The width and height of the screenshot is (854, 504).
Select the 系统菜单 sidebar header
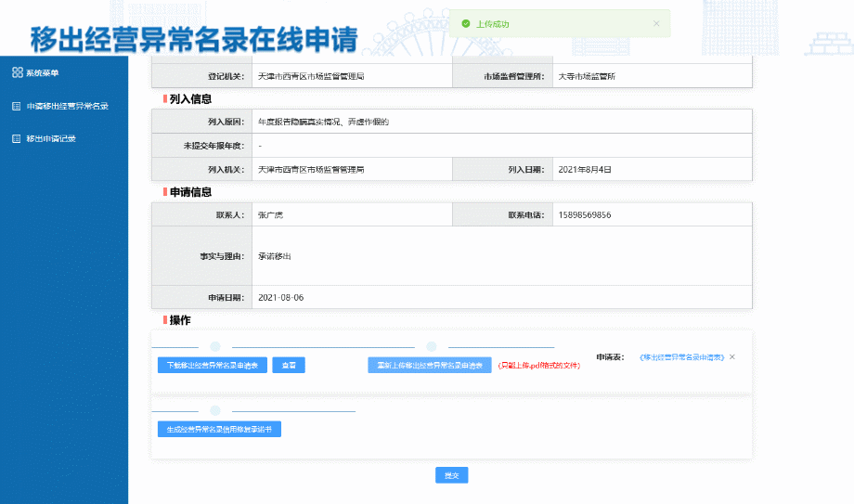coord(42,72)
